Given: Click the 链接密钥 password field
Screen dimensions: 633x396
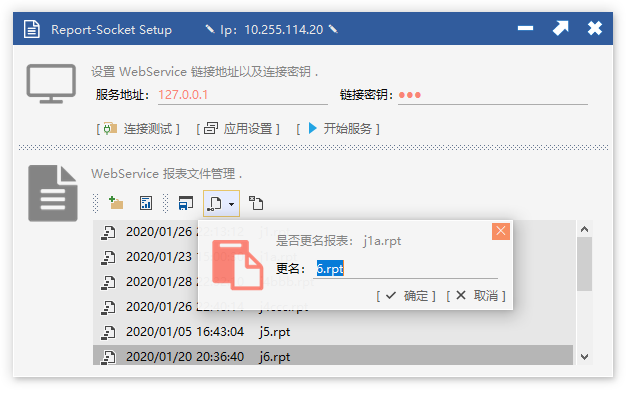Looking at the screenshot, I should pos(493,95).
